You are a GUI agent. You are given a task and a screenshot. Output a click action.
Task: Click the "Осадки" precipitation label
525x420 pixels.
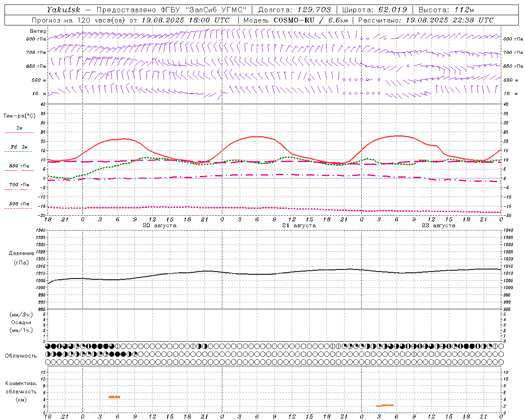click(x=21, y=323)
